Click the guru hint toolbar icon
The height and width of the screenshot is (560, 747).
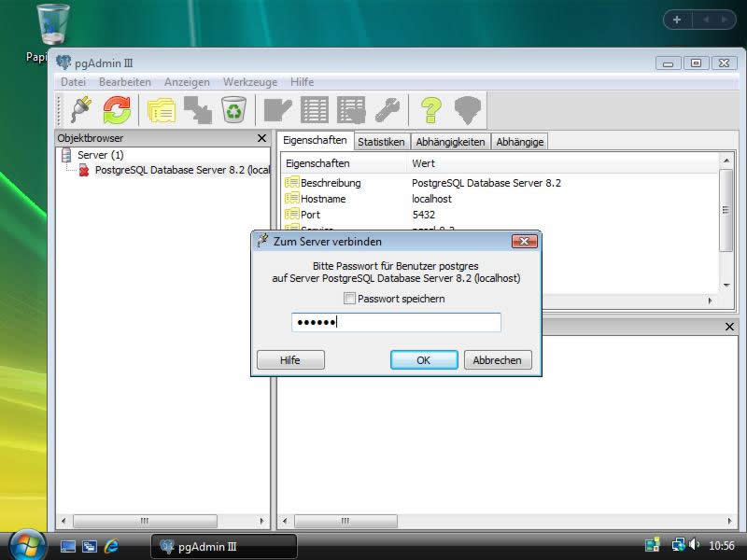coord(468,110)
